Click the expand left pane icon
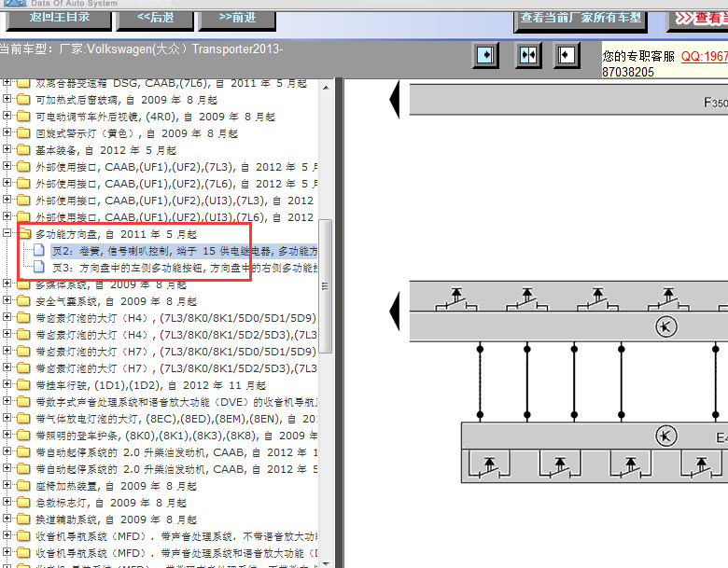728x568 pixels. coord(567,55)
